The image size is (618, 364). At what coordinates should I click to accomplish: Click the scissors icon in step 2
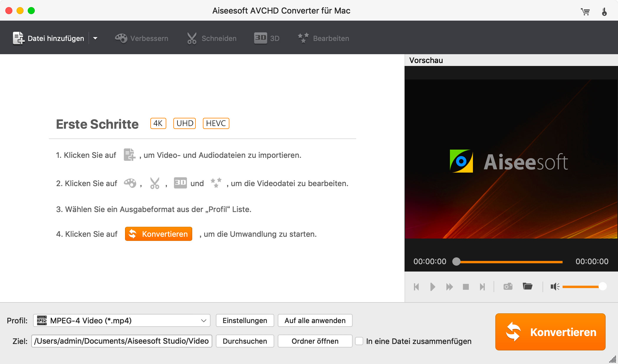[x=154, y=183]
